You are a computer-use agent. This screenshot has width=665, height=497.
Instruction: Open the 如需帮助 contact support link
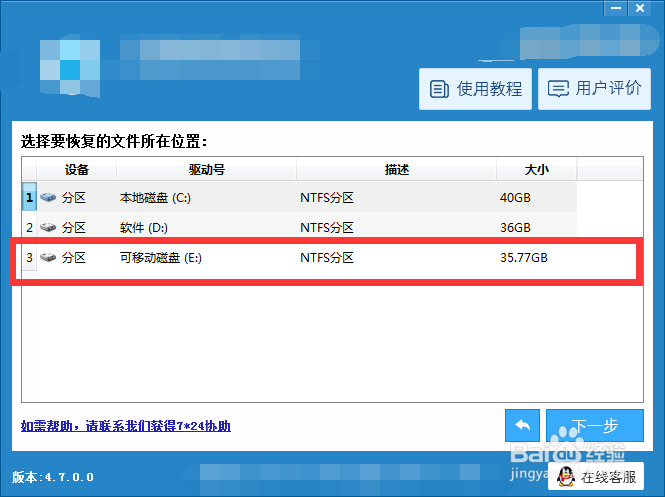point(126,426)
